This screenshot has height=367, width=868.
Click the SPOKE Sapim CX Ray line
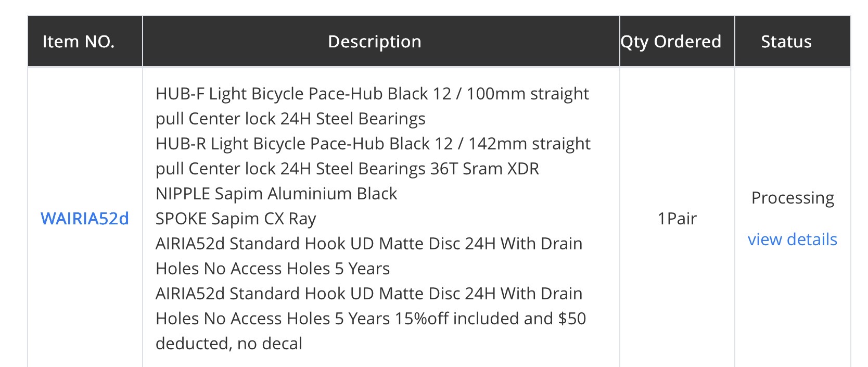(235, 219)
